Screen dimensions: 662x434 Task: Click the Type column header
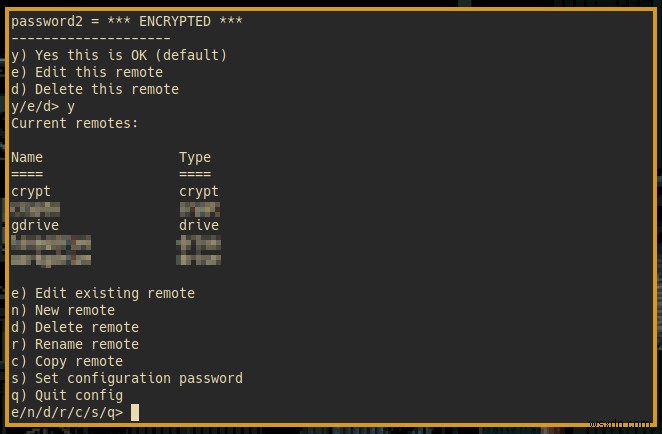(x=195, y=157)
